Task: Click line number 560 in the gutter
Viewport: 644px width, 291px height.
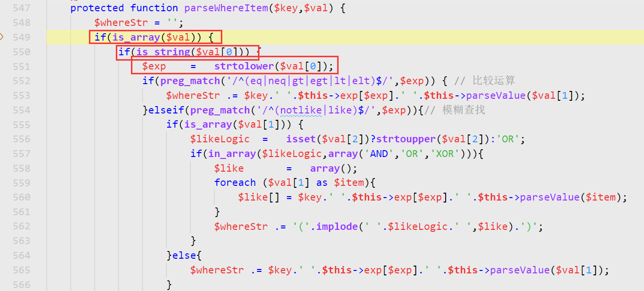Action: (x=21, y=197)
